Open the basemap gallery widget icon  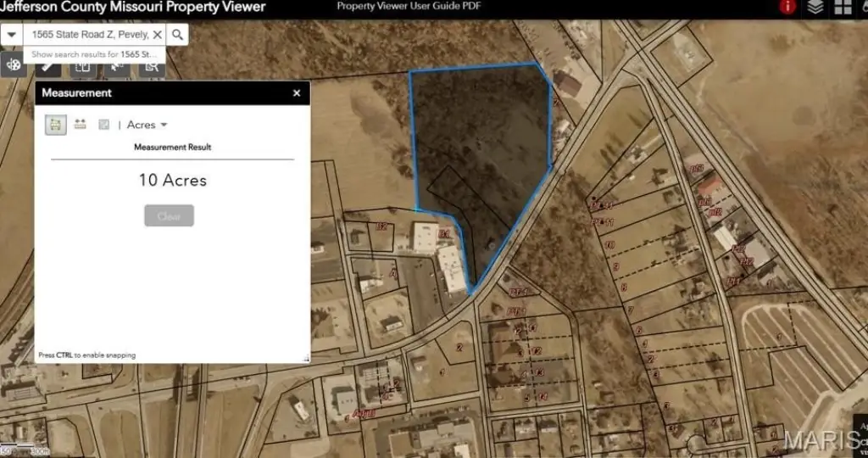[x=14, y=65]
